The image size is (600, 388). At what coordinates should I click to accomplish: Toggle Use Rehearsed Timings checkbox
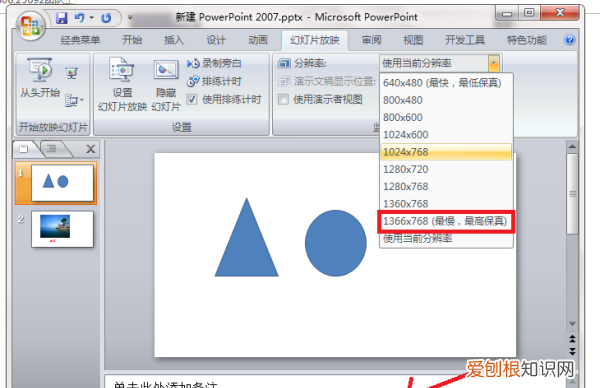click(x=192, y=99)
